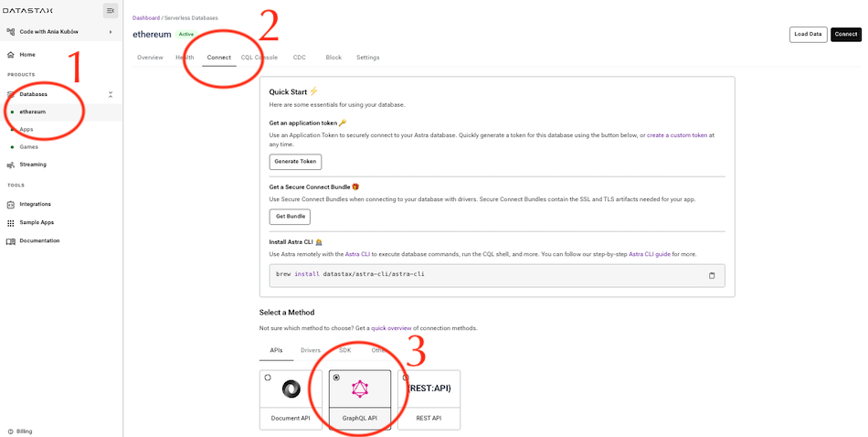868x437 pixels.
Task: Open Sample Apps in the sidebar
Action: 37,223
